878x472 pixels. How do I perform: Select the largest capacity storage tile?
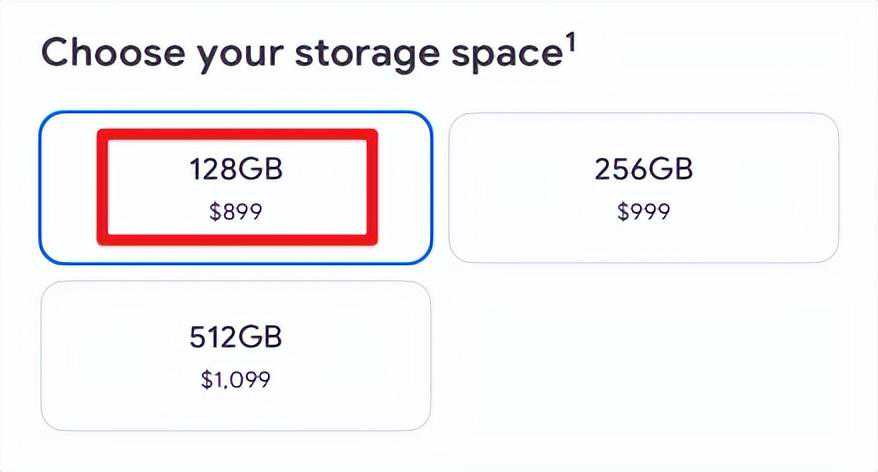pos(236,356)
